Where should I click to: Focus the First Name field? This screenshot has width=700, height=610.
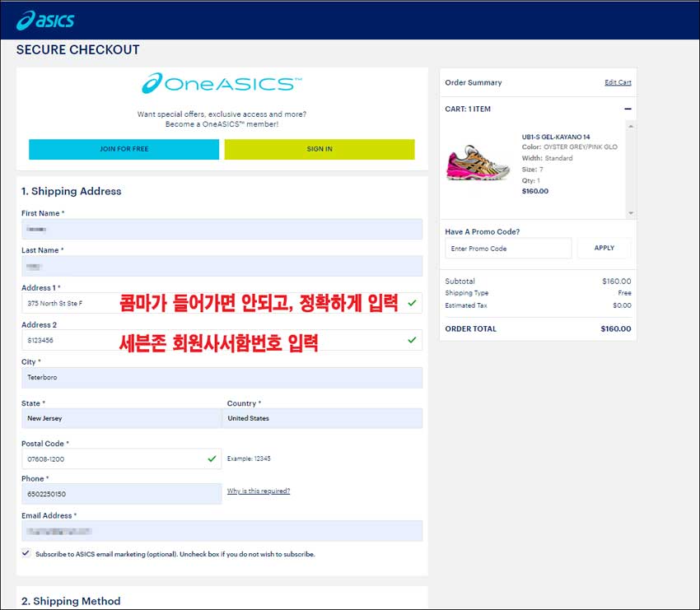tap(222, 230)
